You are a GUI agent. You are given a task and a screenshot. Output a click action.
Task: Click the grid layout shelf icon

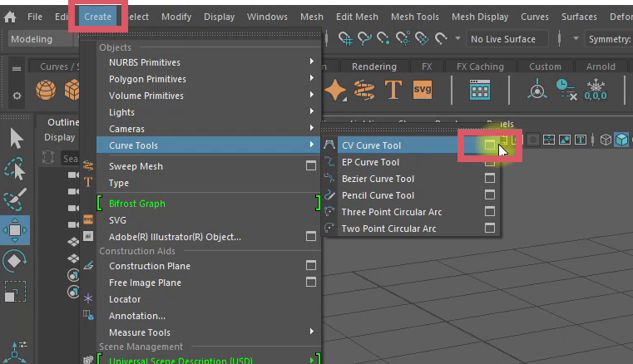tap(480, 90)
